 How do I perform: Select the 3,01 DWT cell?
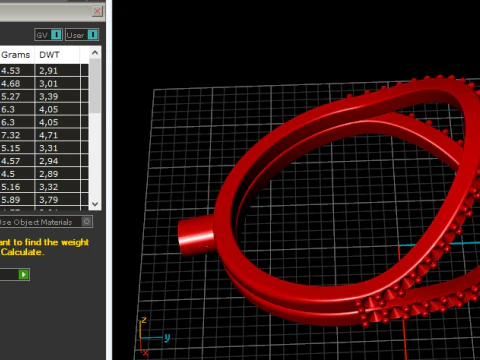(x=57, y=84)
